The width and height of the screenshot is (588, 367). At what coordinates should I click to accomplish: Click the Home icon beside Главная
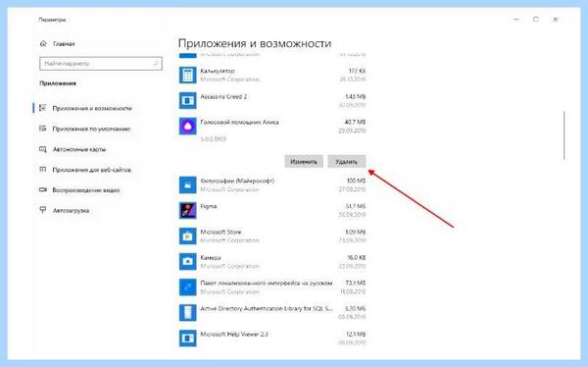click(x=43, y=43)
